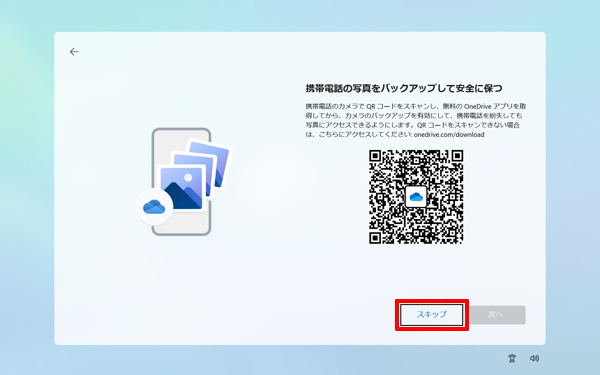The height and width of the screenshot is (375, 600).
Task: Click the volume speaker icon
Action: coord(535,358)
